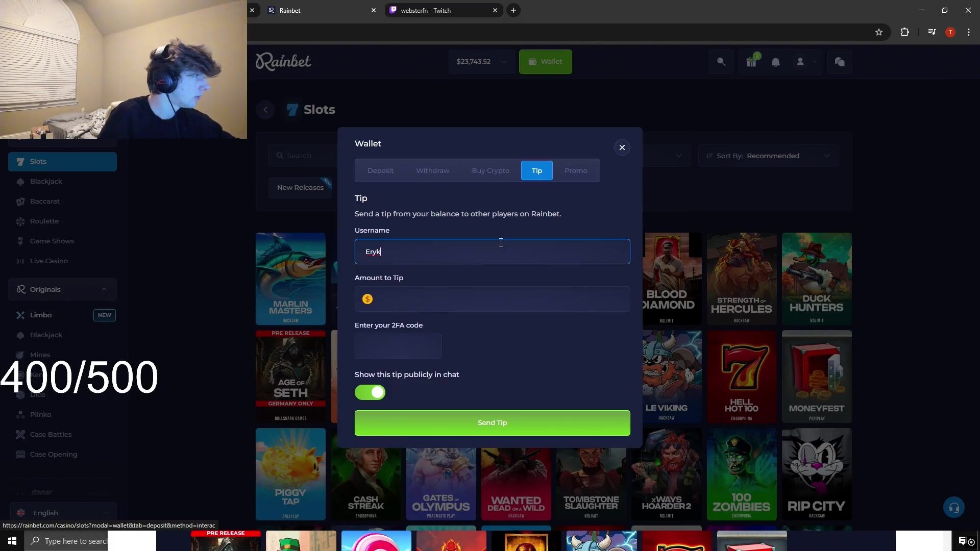Open Slots in the sidebar
980x551 pixels.
pyautogui.click(x=62, y=161)
